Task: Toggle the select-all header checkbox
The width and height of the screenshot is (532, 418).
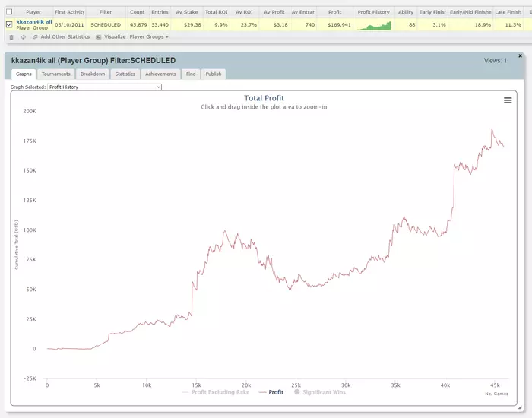Action: click(x=9, y=12)
